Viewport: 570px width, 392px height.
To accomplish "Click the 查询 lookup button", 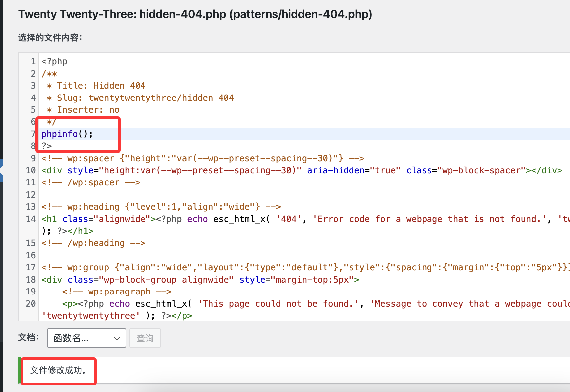I will [x=145, y=338].
